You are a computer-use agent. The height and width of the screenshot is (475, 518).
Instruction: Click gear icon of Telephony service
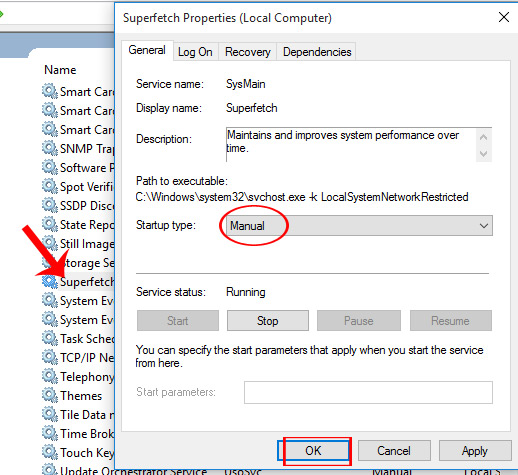(50, 376)
